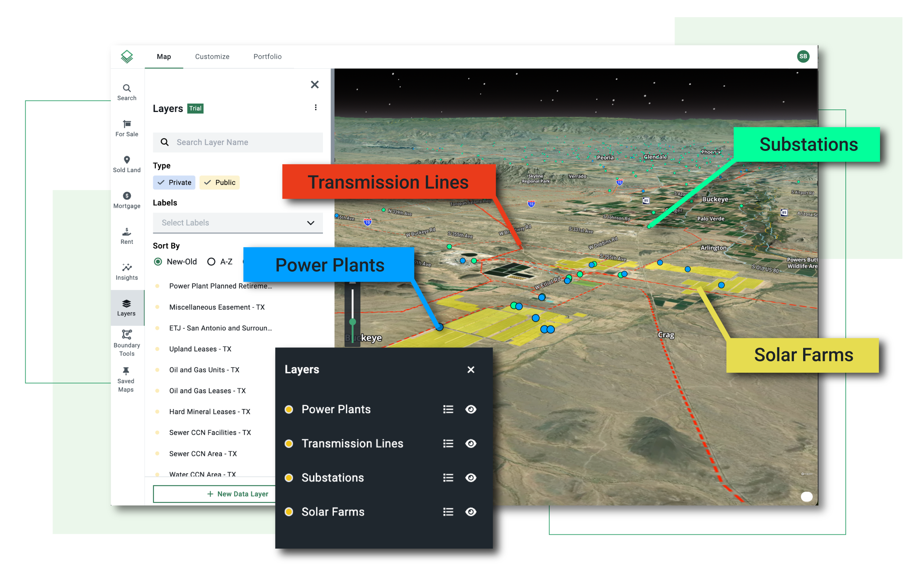Screen dimensions: 924x571
Task: Click the app logo in header
Action: point(126,56)
